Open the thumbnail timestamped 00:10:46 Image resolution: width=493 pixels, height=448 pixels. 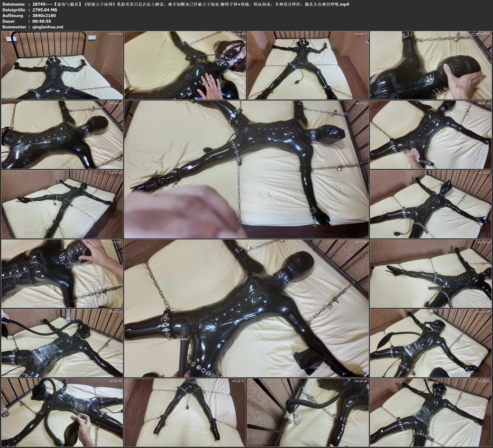(62, 134)
